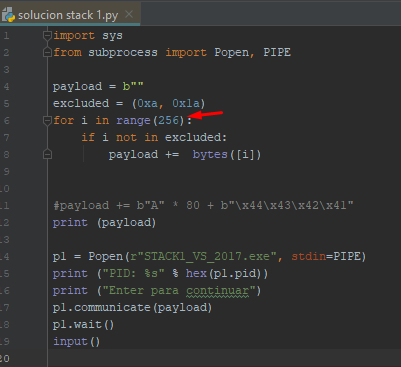
Task: Select the 'solucion stack 1.py' editor tab
Action: tap(70, 15)
